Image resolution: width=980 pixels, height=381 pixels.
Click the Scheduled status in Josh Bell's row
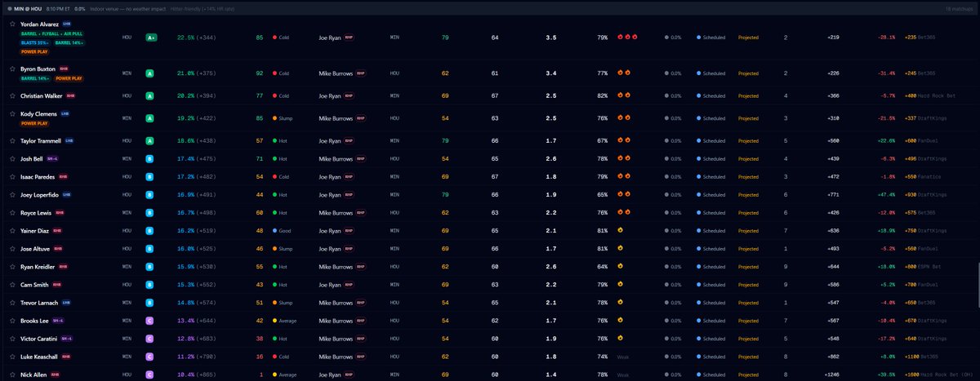coord(710,158)
